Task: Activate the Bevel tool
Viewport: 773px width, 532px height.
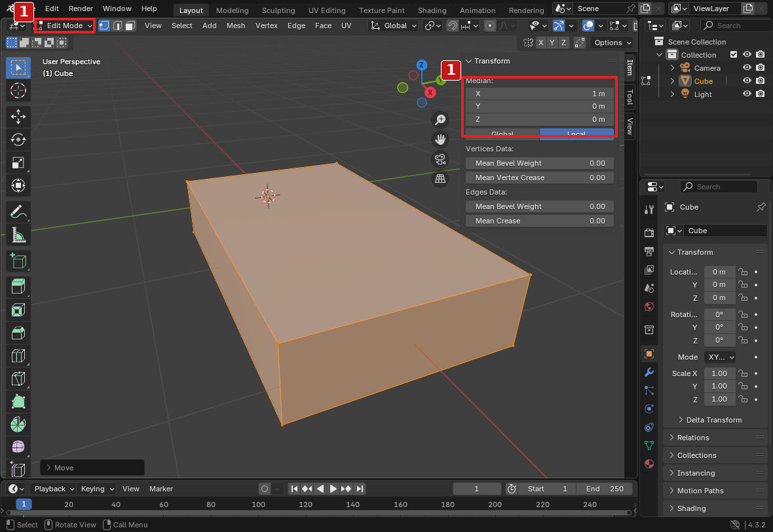Action: point(18,333)
